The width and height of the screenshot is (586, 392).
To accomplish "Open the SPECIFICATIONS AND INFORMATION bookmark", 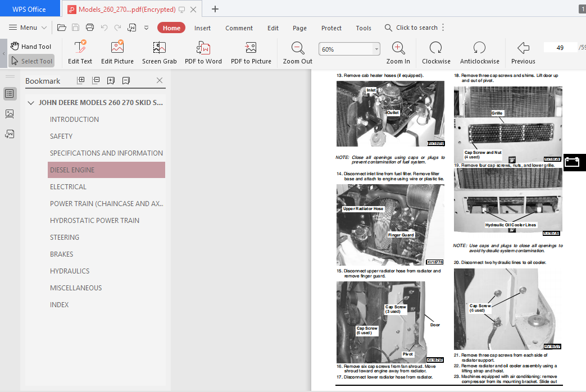I will (x=106, y=153).
